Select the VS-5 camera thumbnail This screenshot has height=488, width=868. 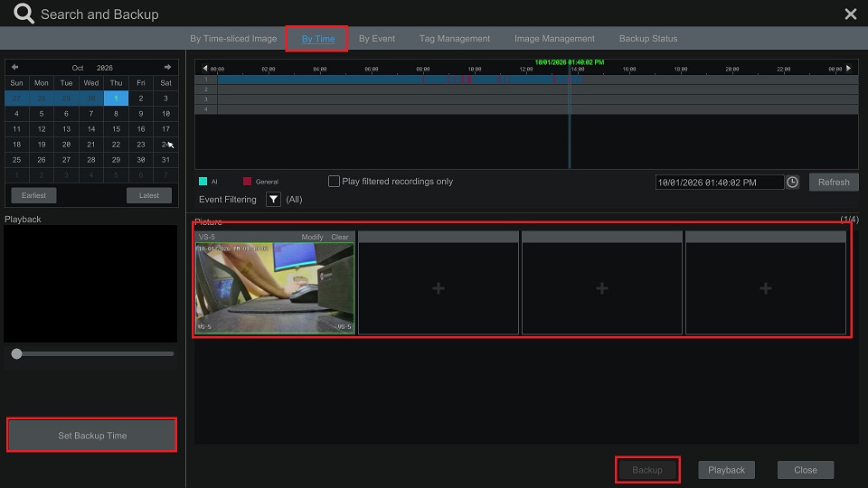(275, 288)
